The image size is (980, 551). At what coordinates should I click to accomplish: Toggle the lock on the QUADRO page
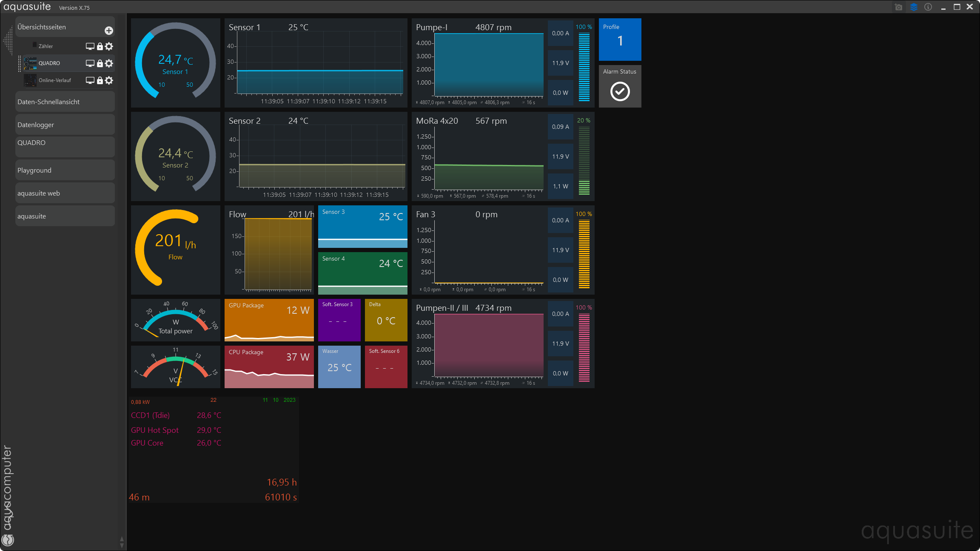coord(100,63)
